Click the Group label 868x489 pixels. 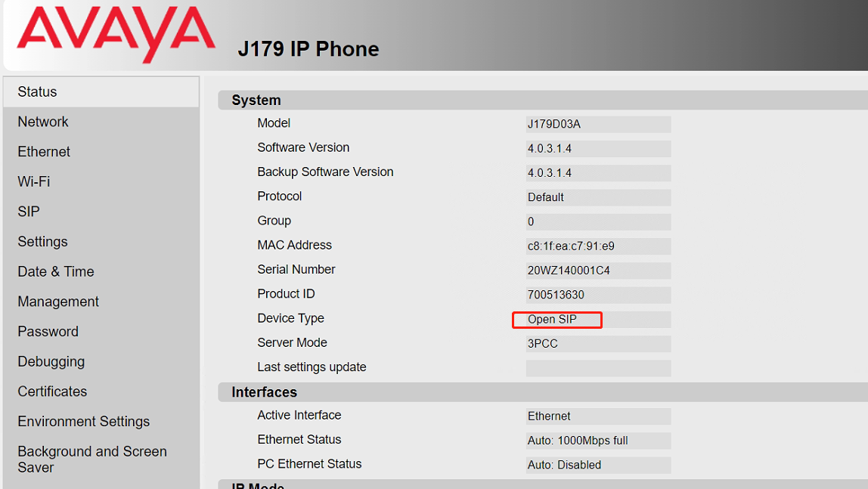[274, 221]
